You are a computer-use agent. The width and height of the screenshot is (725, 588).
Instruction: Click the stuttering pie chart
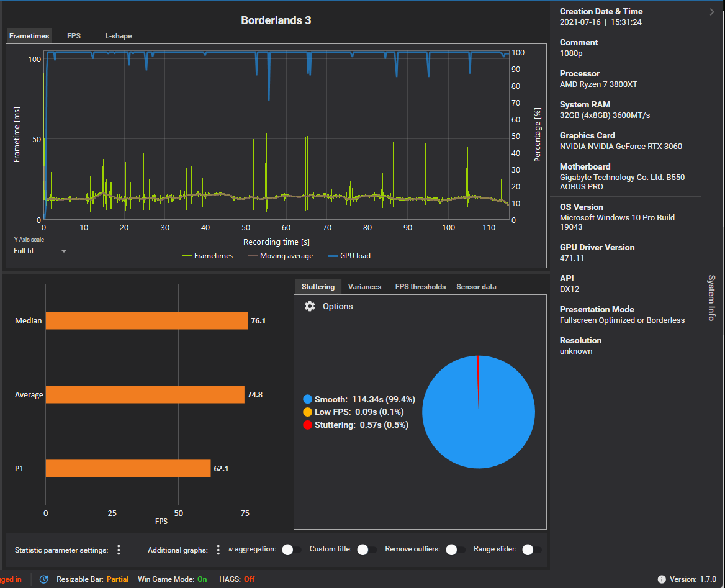[479, 412]
